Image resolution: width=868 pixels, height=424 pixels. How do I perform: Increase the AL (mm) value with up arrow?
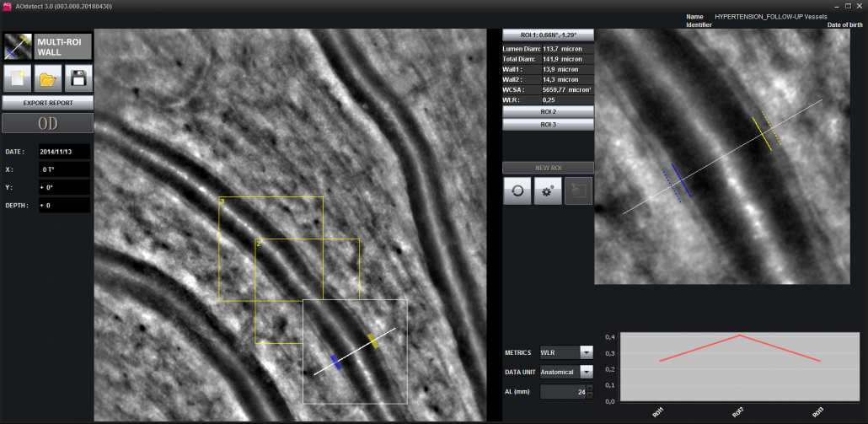[589, 388]
